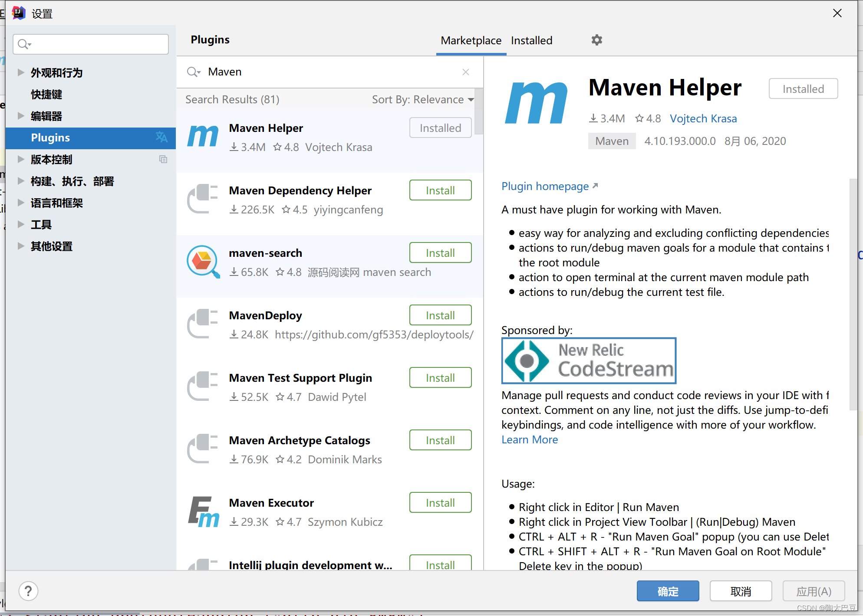Screen dimensions: 863x616
Task: Click the copy icon beside 版本控制
Action: (x=163, y=159)
